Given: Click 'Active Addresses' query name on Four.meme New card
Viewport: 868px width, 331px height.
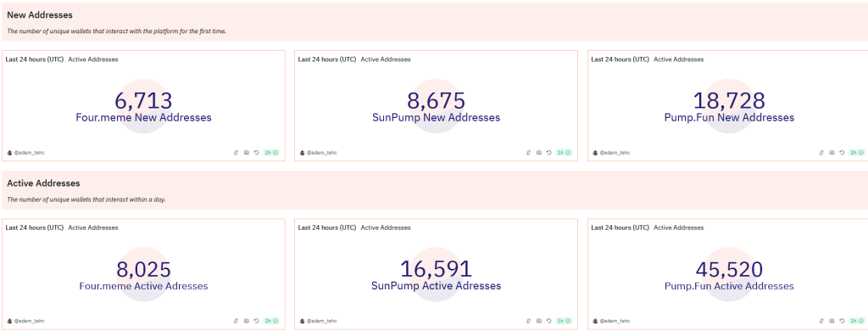Looking at the screenshot, I should click(x=93, y=59).
